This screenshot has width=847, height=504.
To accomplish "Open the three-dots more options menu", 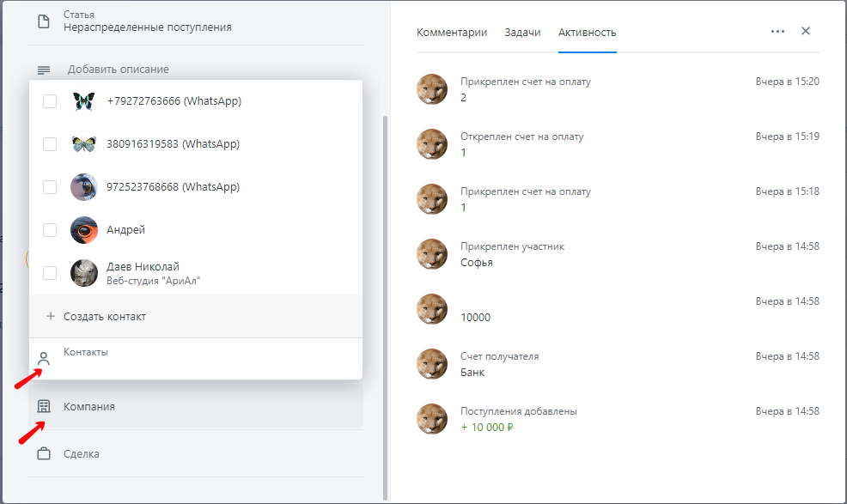I will pos(778,31).
